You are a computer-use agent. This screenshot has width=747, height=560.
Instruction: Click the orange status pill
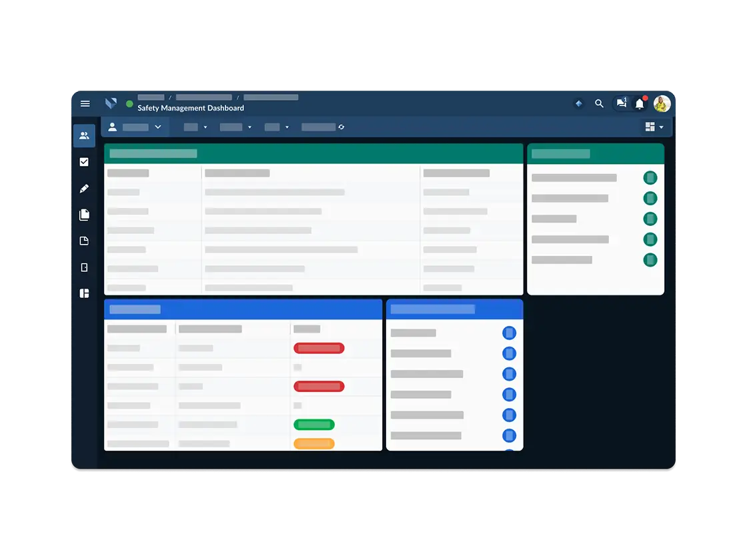coord(314,444)
